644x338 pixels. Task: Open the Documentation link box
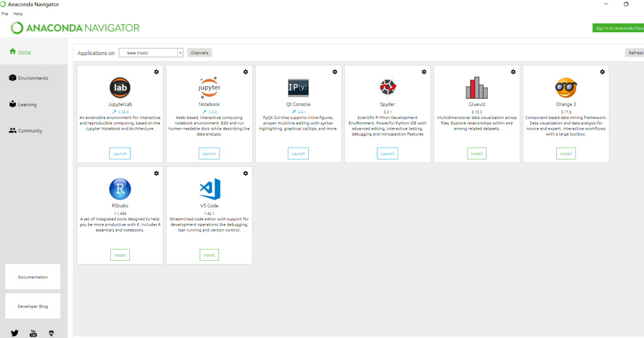[33, 276]
